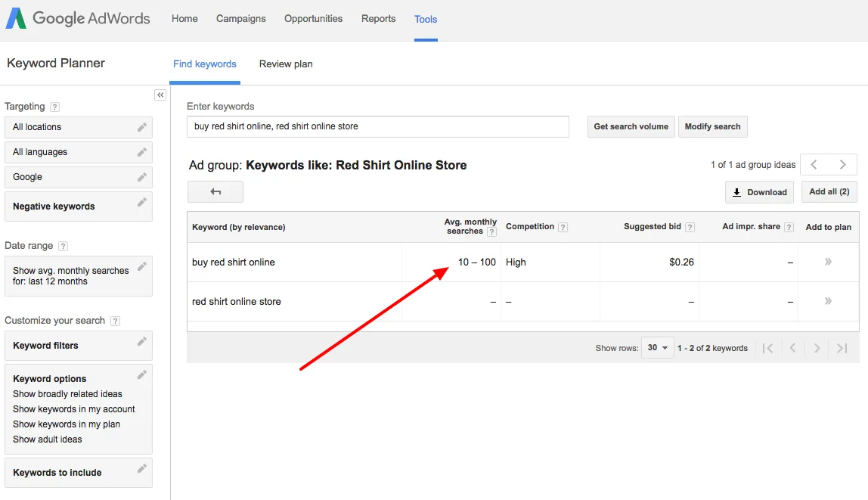Image resolution: width=868 pixels, height=500 pixels.
Task: Click the 10 – 100 searches value
Action: pos(476,262)
